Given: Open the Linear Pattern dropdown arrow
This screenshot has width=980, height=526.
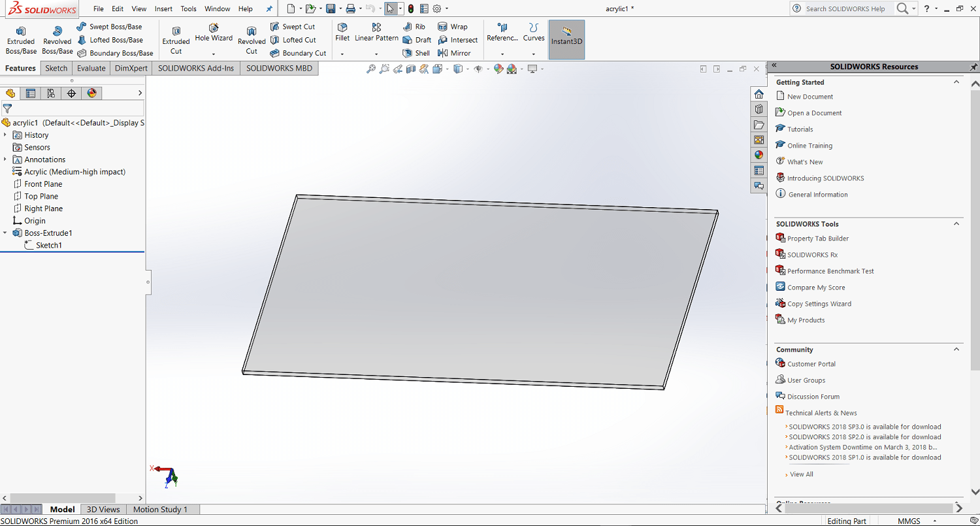Looking at the screenshot, I should point(376,54).
